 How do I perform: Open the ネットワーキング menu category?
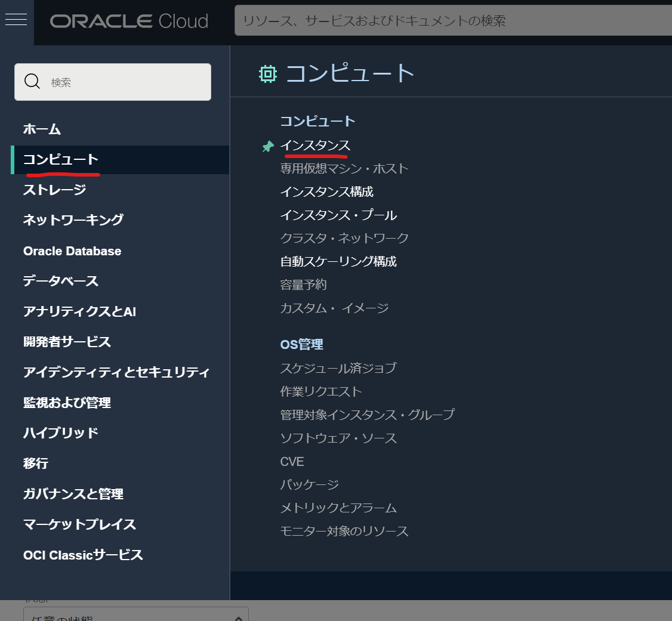73,220
